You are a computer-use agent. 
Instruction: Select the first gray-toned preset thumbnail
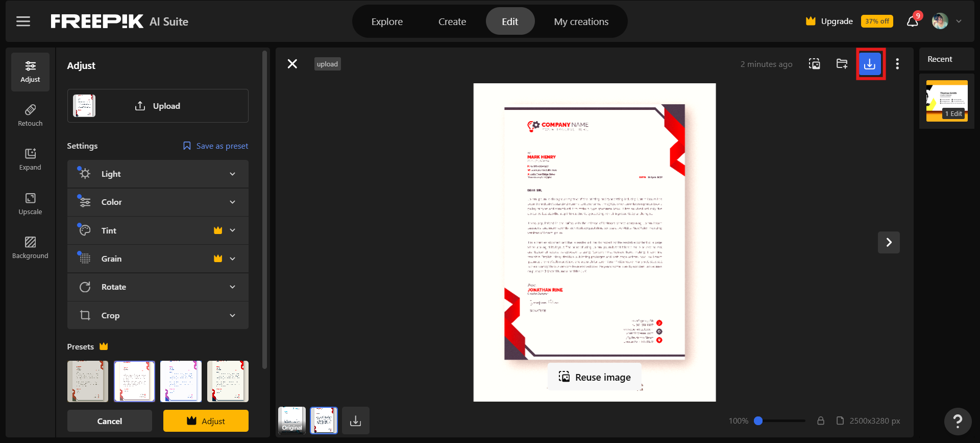(x=88, y=381)
